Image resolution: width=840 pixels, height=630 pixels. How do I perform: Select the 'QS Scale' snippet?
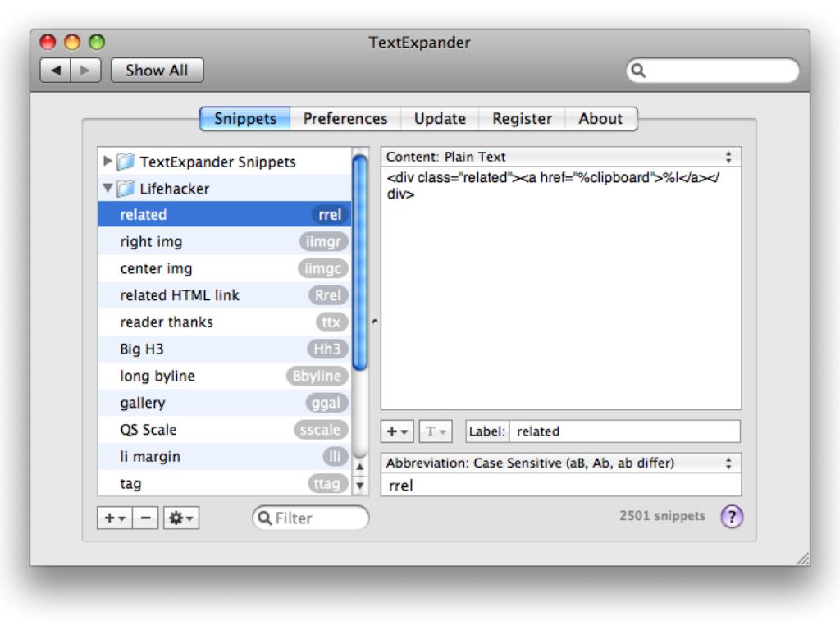pyautogui.click(x=225, y=430)
